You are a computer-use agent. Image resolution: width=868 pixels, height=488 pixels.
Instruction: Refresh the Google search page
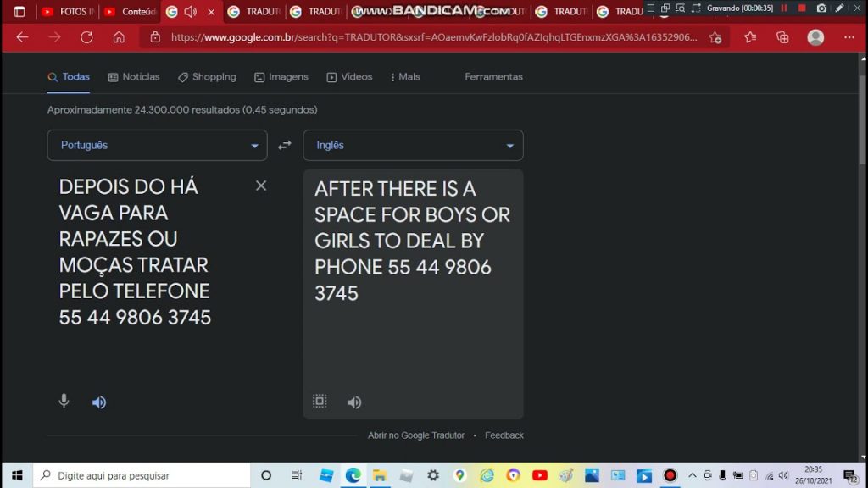pos(87,37)
